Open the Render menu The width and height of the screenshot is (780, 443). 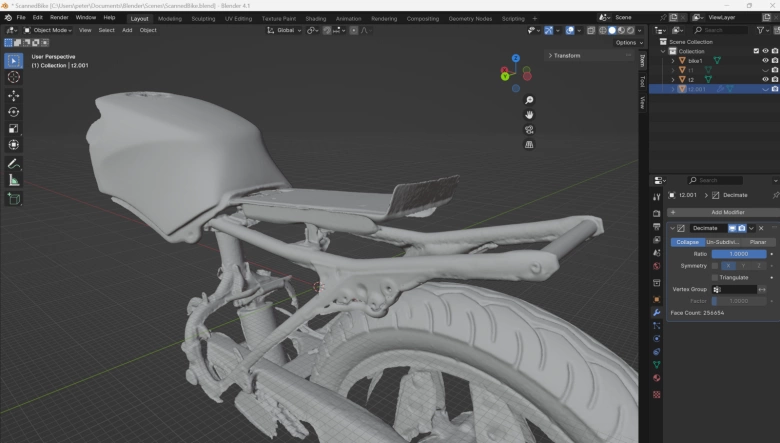coord(59,17)
